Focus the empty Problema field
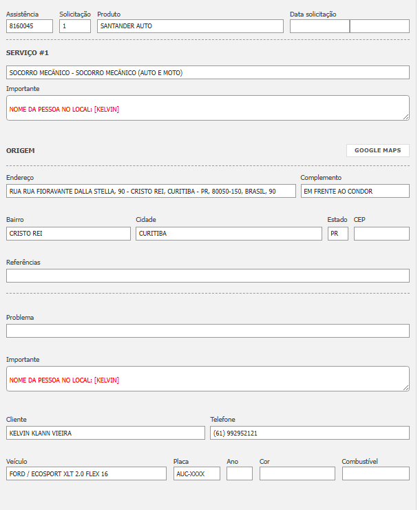 [x=208, y=331]
